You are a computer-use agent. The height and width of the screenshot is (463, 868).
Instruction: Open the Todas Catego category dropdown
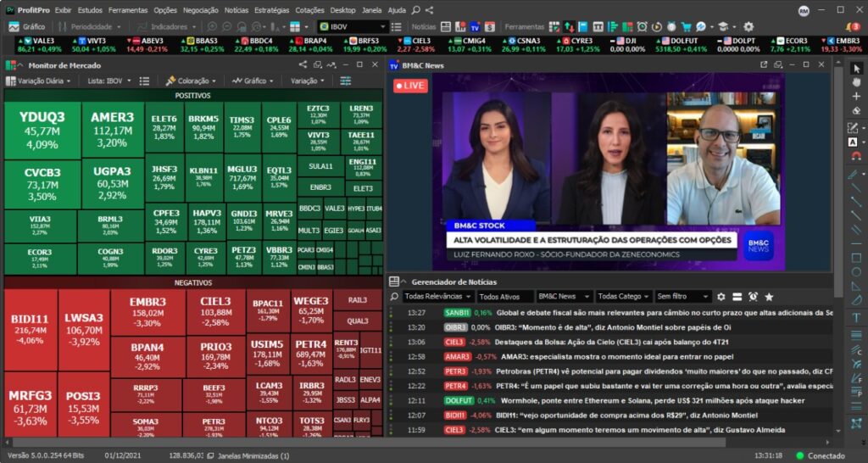click(624, 297)
